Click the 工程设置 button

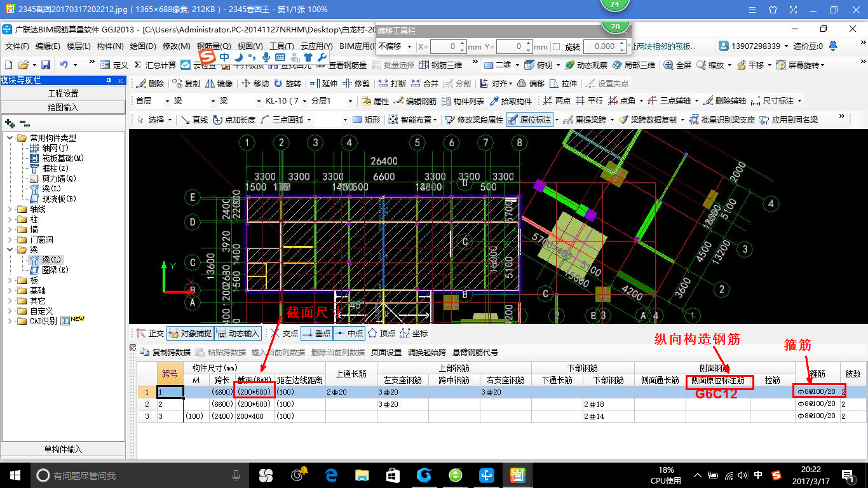(x=63, y=93)
